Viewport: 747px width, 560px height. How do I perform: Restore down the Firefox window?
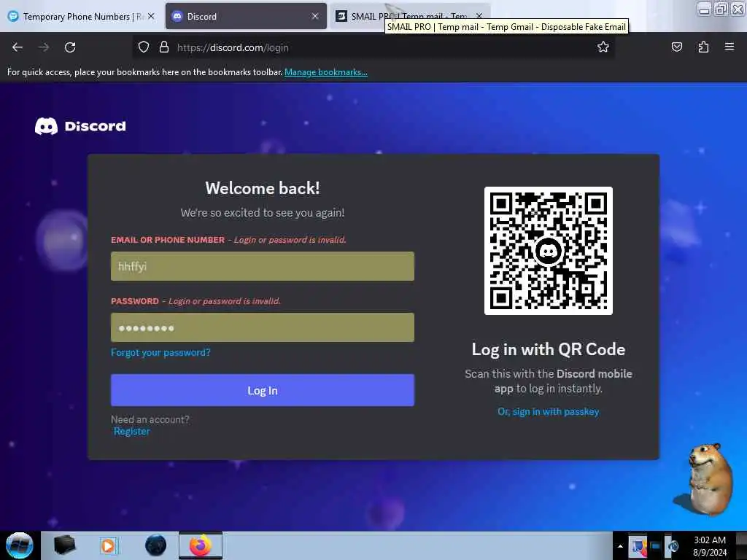point(721,9)
